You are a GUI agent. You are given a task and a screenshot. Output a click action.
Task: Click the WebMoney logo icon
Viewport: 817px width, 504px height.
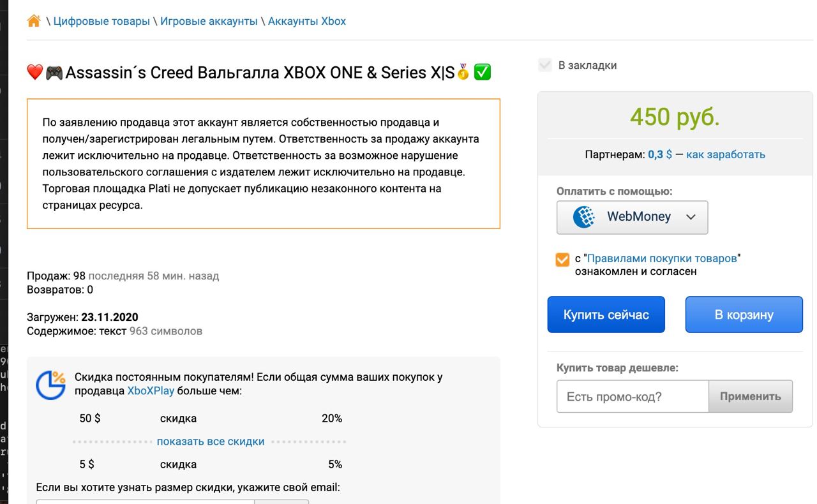click(x=584, y=217)
